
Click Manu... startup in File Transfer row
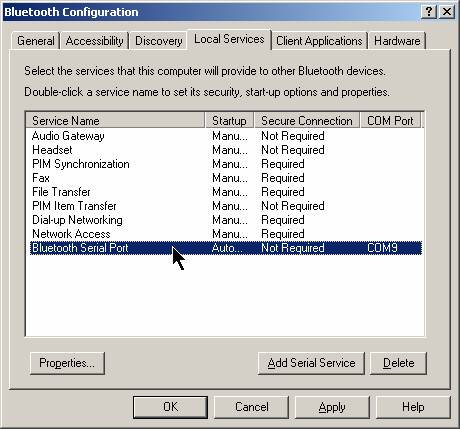coord(230,192)
